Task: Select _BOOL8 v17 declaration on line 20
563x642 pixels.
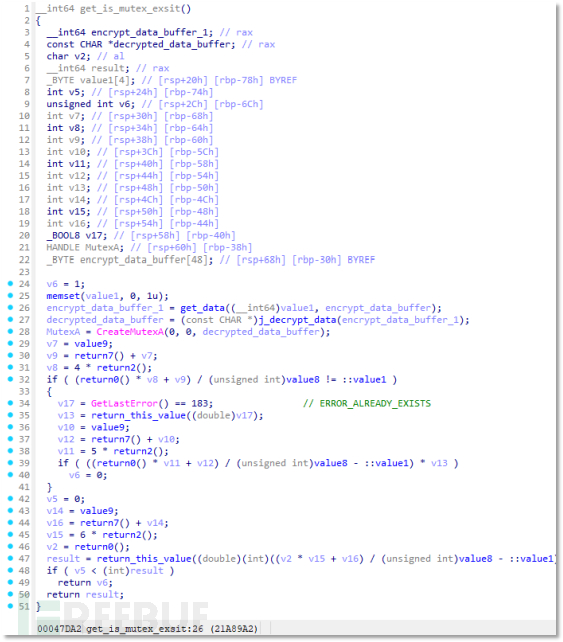Action: click(x=77, y=236)
